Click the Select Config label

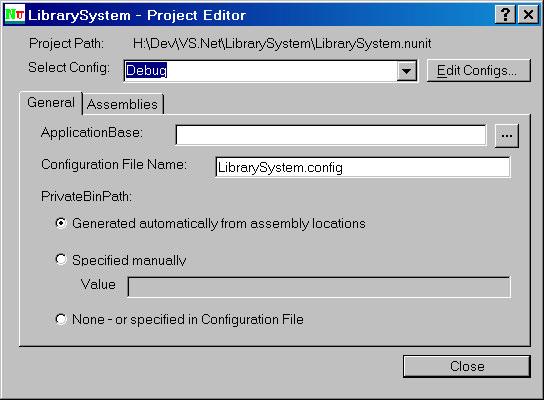[x=69, y=67]
